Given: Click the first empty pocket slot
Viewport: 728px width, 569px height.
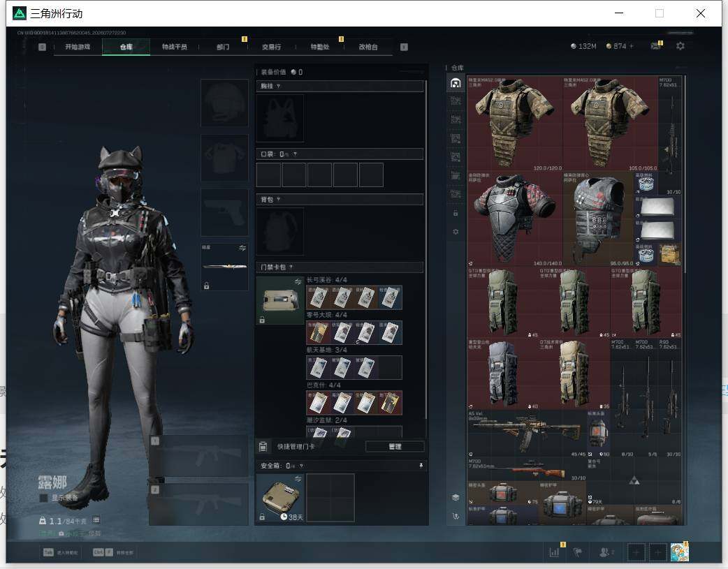Looking at the screenshot, I should point(268,175).
